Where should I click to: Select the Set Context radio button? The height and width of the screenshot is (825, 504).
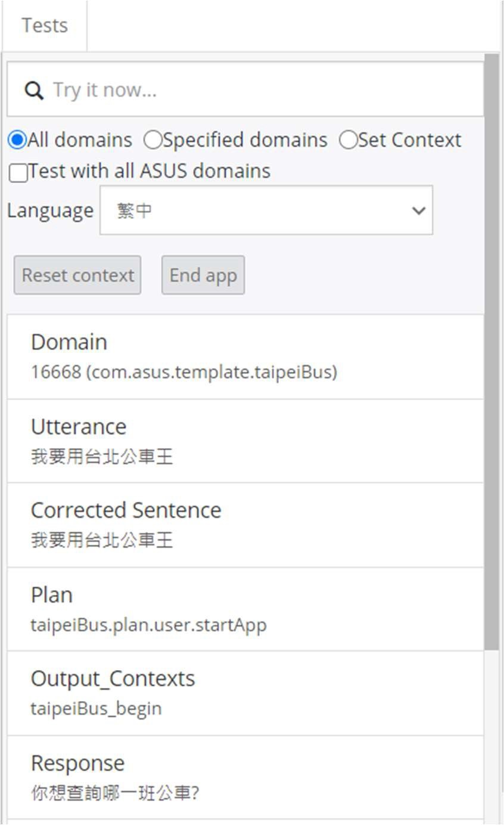(x=347, y=140)
